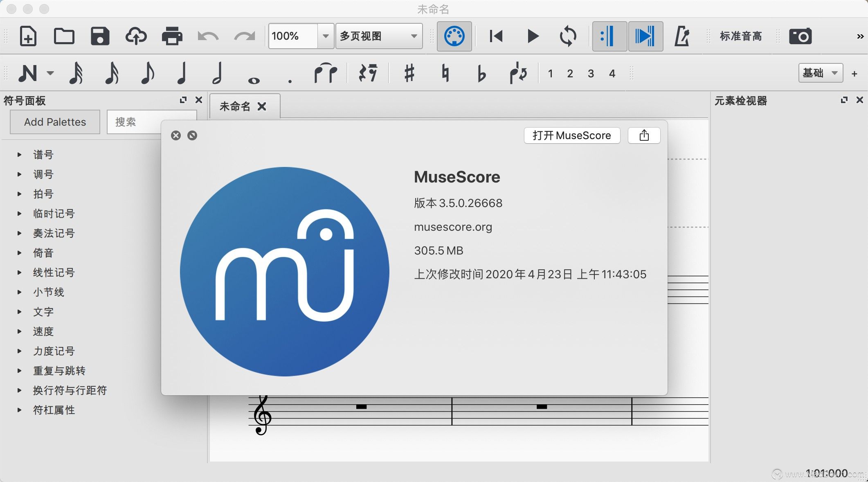Close the 元素检视器 inspector panel
The width and height of the screenshot is (868, 482).
(x=860, y=100)
